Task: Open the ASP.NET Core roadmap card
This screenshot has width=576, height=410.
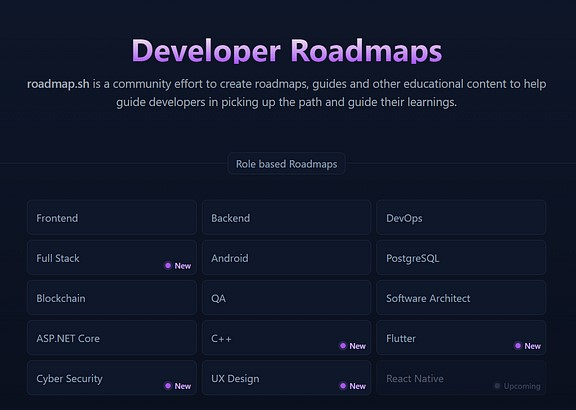Action: [112, 338]
